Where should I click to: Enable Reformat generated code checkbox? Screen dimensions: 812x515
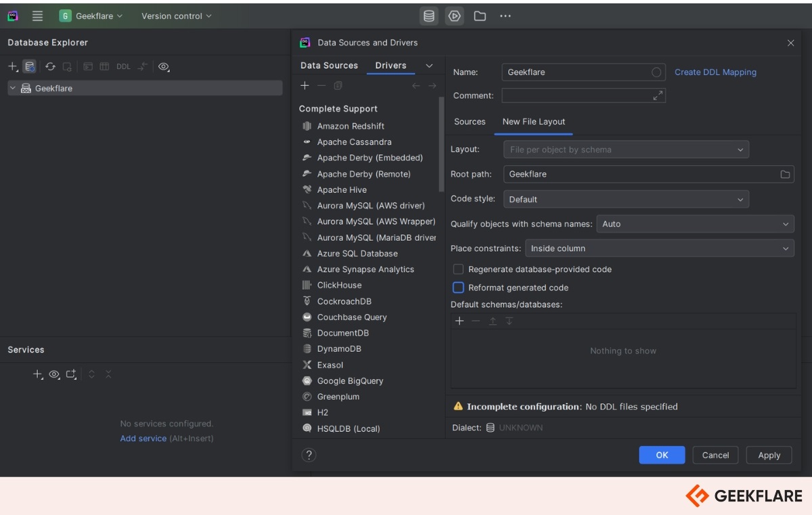[458, 288]
